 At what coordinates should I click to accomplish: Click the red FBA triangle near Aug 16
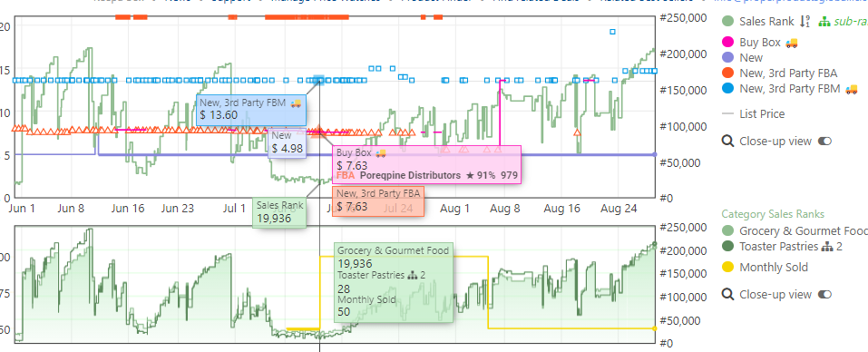(578, 132)
